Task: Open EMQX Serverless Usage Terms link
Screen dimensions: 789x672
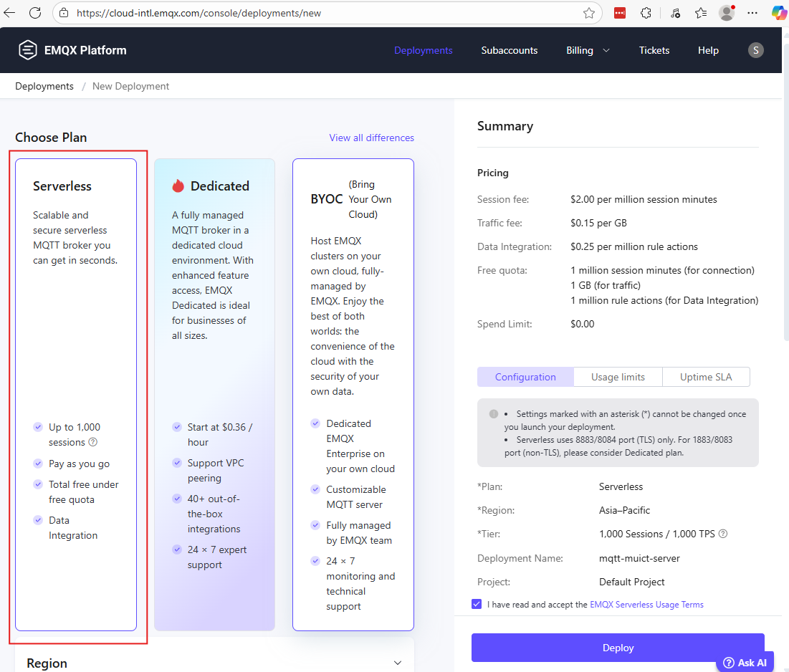Action: pos(646,605)
